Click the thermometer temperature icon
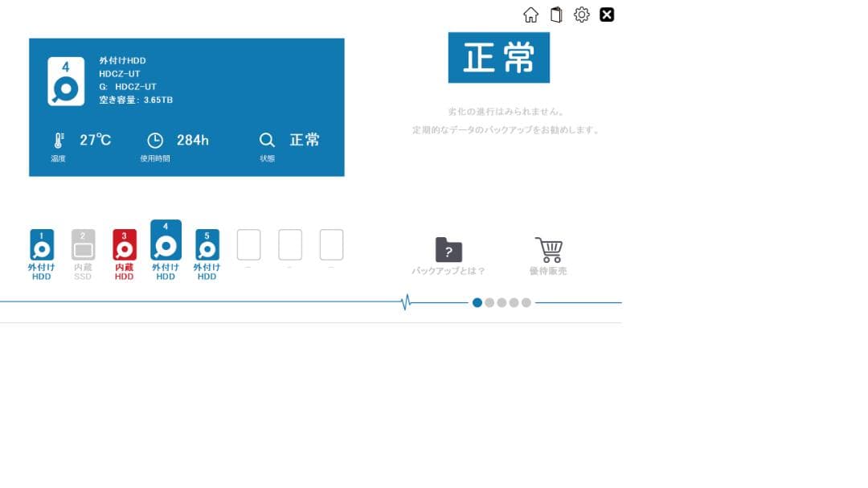This screenshot has width=868, height=488. 59,141
